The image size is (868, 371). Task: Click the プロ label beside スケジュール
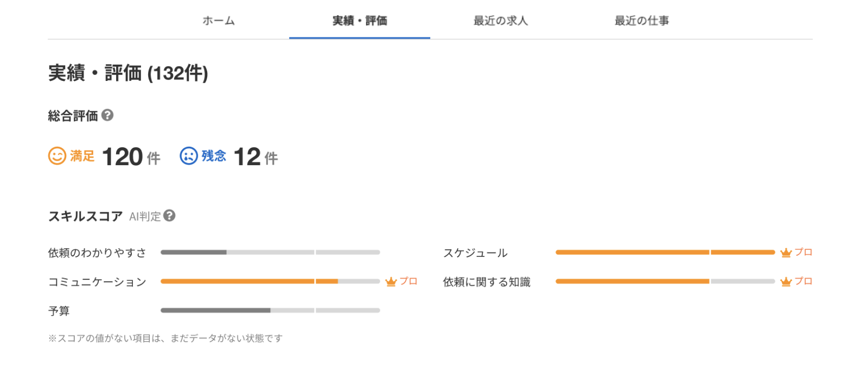[803, 252]
